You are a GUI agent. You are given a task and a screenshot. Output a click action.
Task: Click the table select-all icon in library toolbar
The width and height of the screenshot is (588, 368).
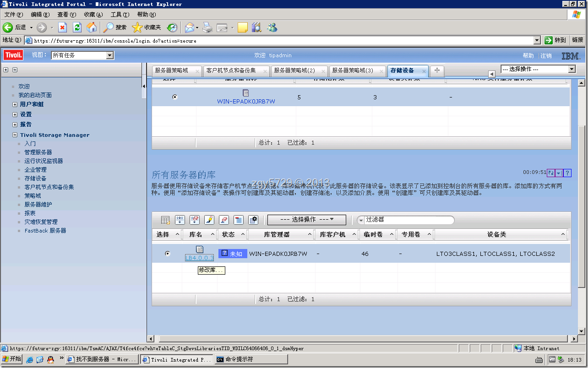(165, 220)
